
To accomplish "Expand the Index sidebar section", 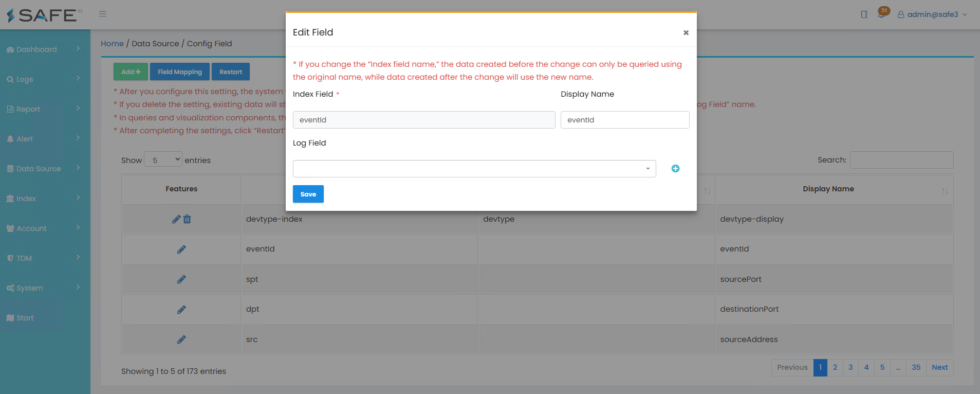I will [45, 199].
